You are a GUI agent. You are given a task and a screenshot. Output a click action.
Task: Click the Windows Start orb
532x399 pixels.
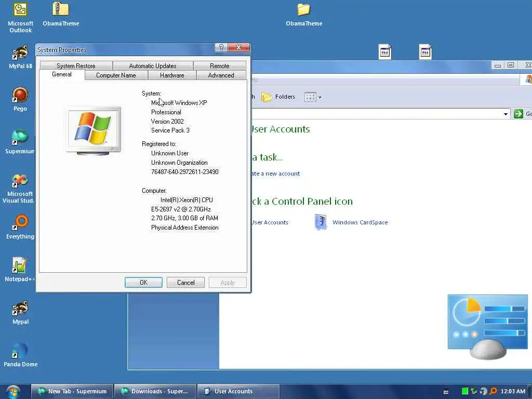[x=12, y=392]
